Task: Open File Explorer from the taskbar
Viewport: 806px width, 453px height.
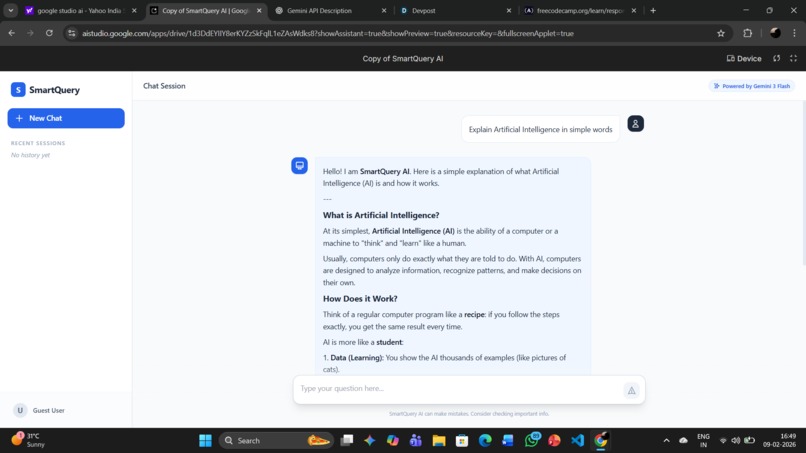Action: (x=438, y=441)
